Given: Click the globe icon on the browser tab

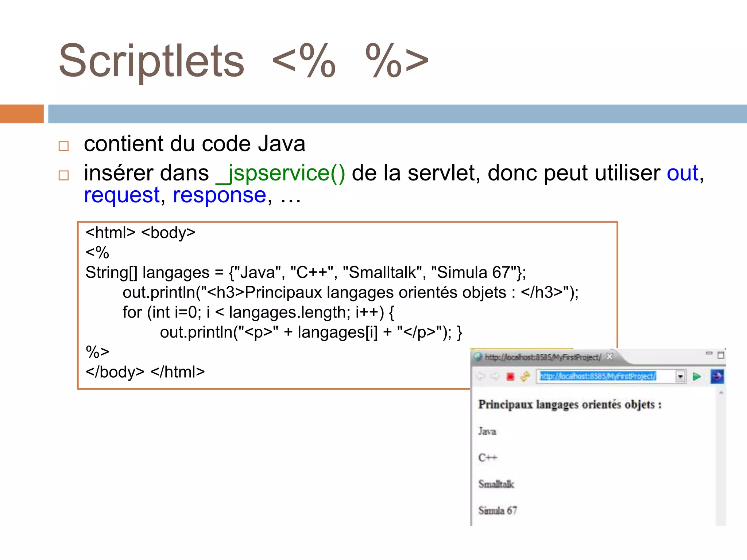Looking at the screenshot, I should tap(478, 357).
